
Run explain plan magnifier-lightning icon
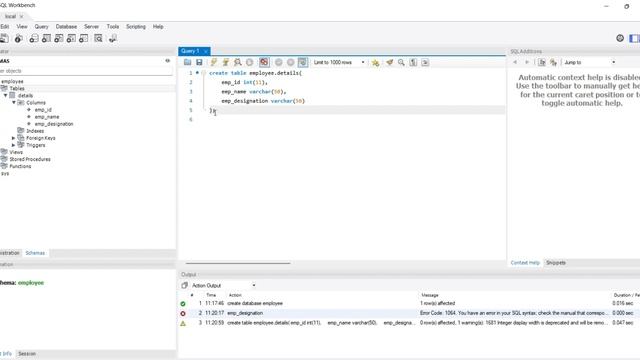tap(238, 62)
